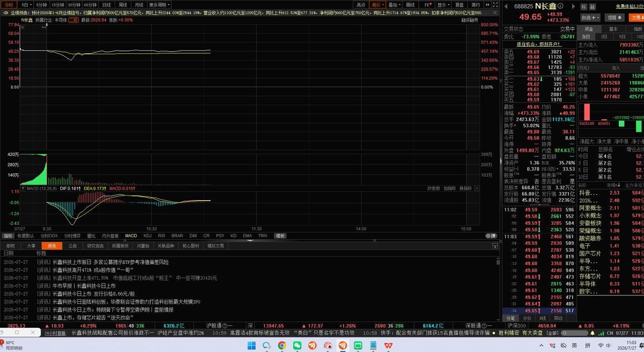Select 分价 tab below trade ticks
This screenshot has width=644, height=352.
527,318
